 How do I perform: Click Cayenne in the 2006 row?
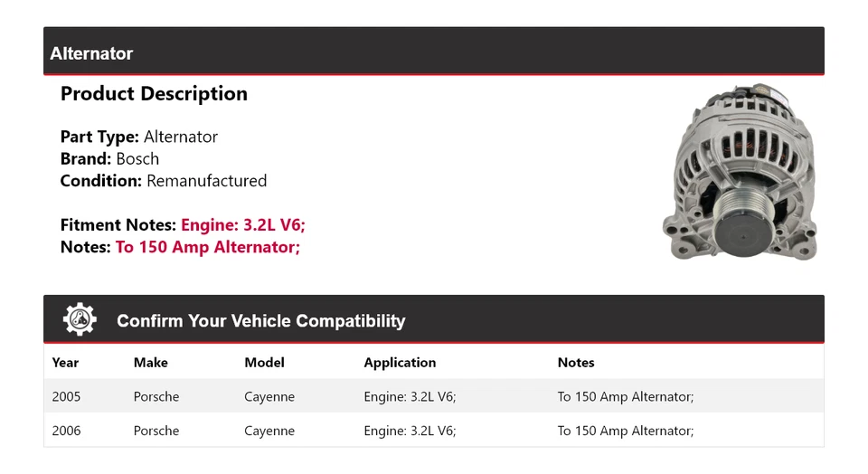point(269,431)
